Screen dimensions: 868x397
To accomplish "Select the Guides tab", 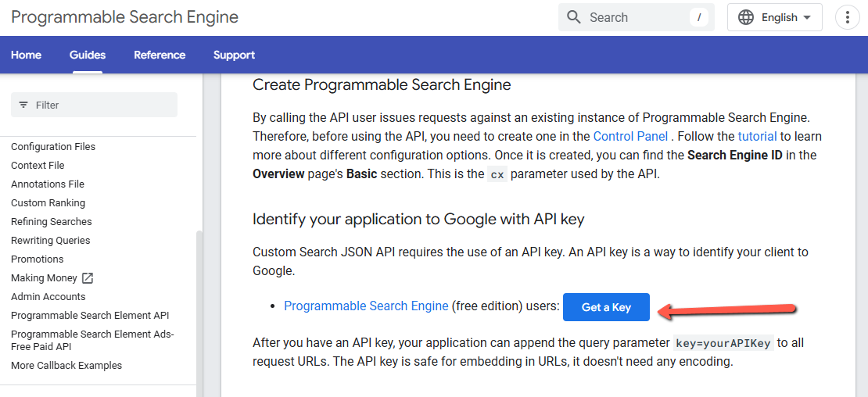I will point(88,55).
